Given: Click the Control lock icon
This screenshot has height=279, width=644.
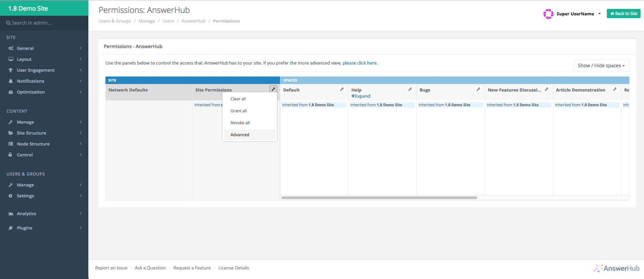Looking at the screenshot, I should tap(11, 155).
